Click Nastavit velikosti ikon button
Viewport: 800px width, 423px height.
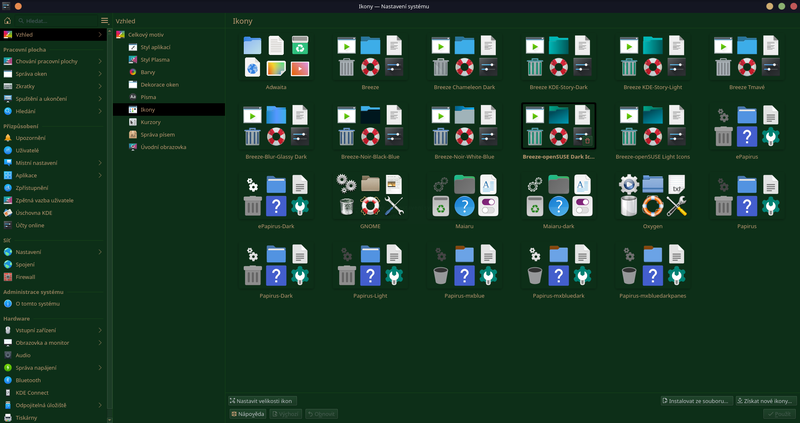tap(261, 400)
